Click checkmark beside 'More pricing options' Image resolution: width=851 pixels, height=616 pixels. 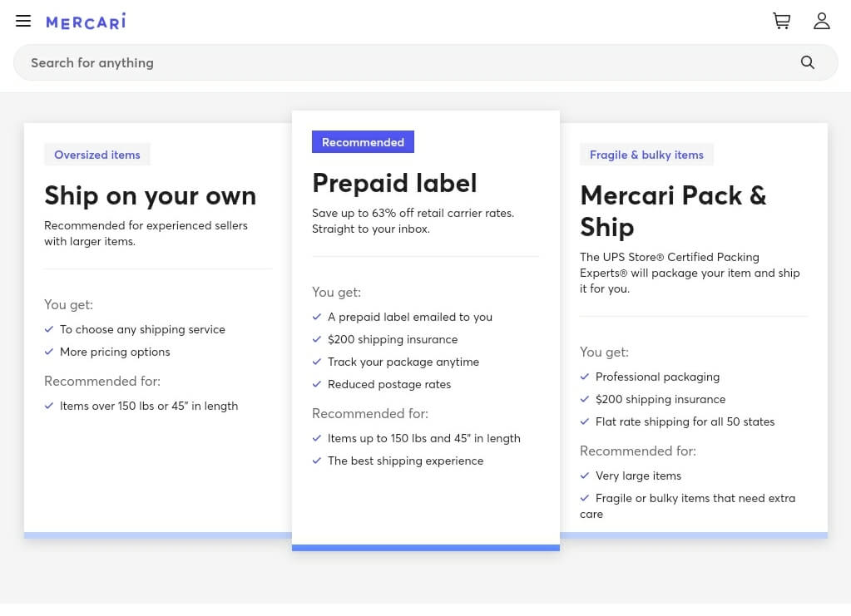tap(49, 352)
